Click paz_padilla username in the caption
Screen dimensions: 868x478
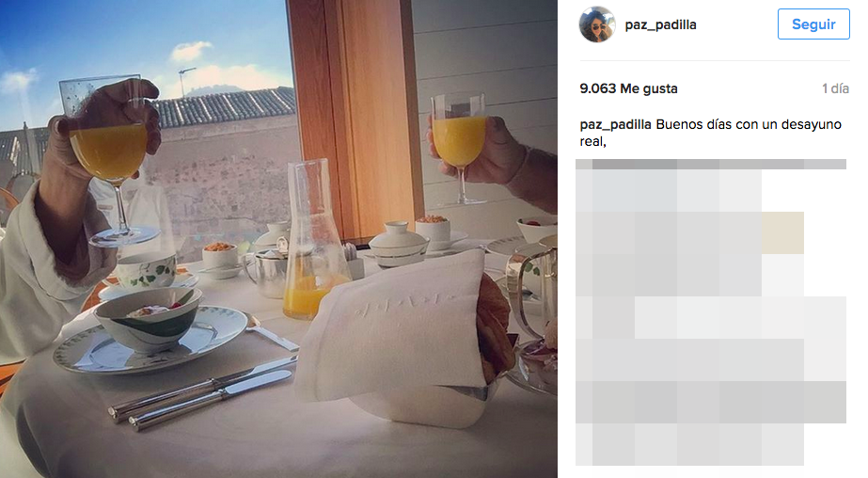(x=615, y=124)
